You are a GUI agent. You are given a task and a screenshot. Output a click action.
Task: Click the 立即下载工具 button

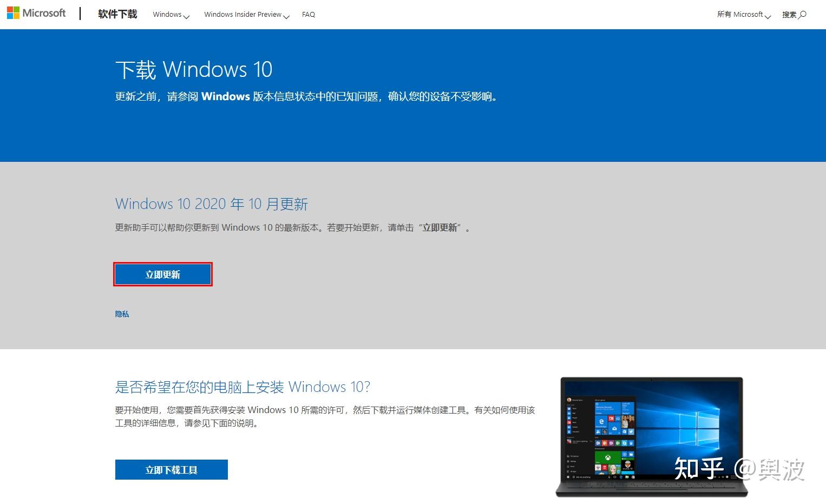click(172, 470)
